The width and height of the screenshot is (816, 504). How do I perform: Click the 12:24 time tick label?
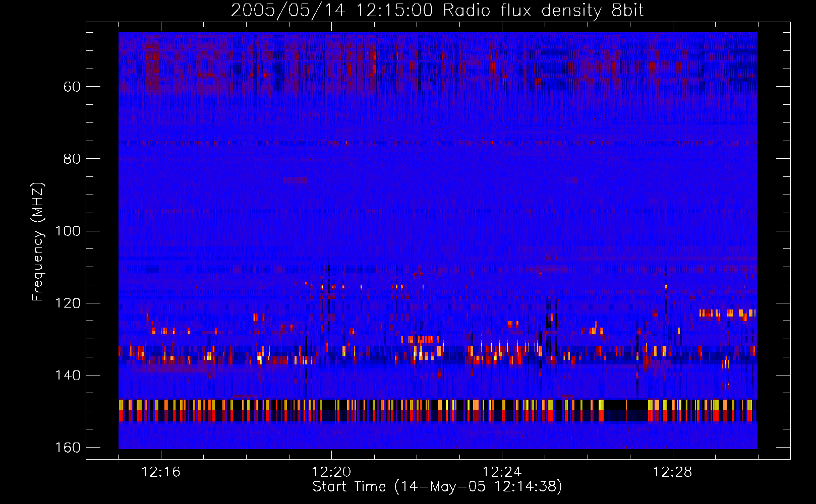[x=502, y=472]
